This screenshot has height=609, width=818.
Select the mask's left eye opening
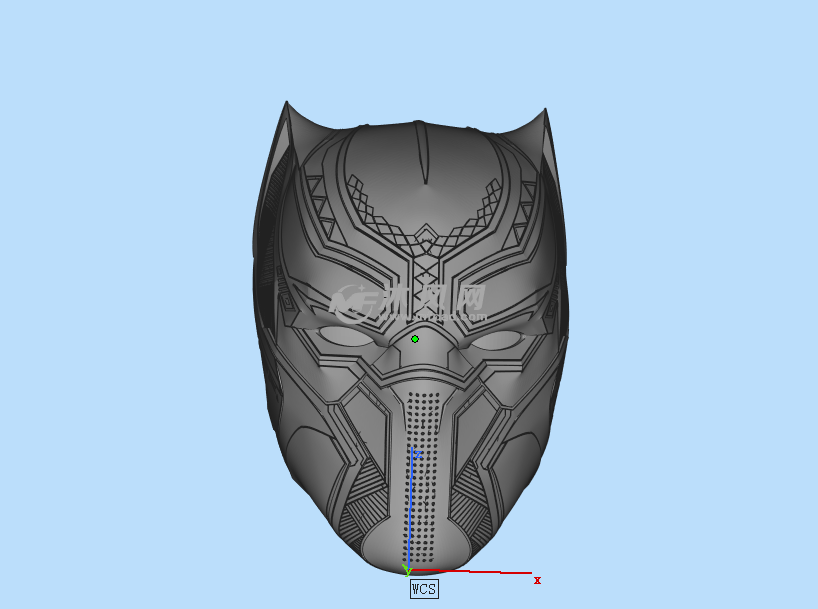[x=345, y=337]
